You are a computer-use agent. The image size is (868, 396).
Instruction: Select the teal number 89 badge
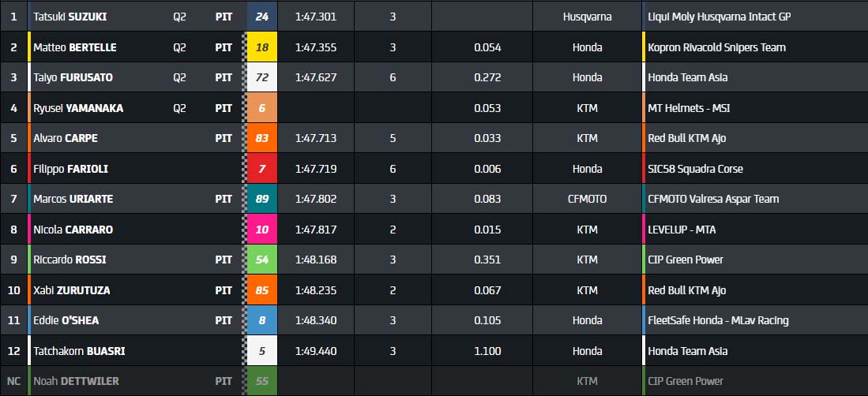click(261, 200)
